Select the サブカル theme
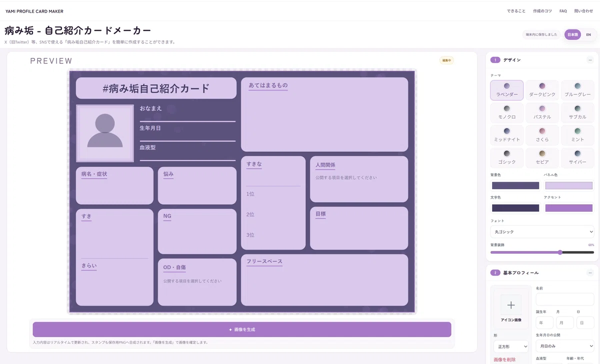This screenshot has height=364, width=600. point(577,113)
